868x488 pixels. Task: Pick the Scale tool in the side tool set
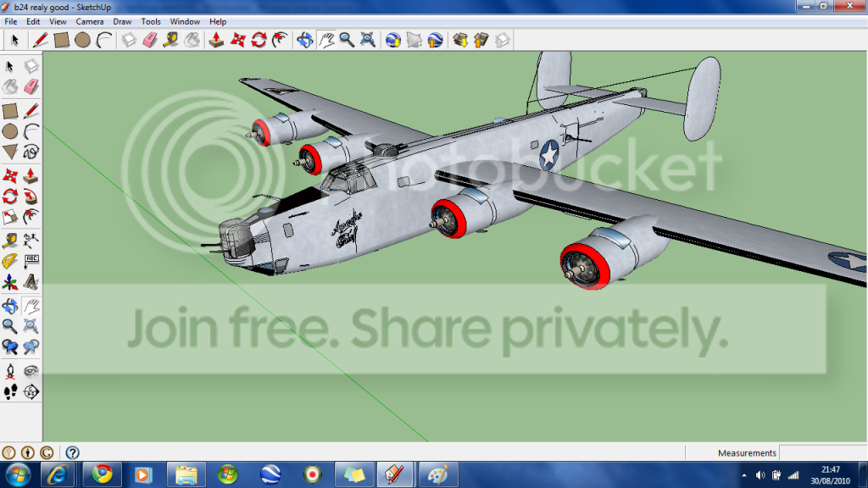coord(10,217)
